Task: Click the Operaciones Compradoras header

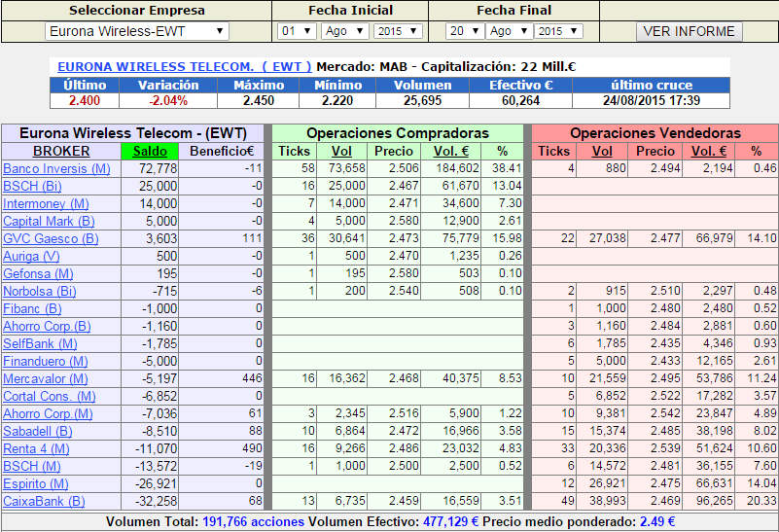Action: tap(398, 133)
